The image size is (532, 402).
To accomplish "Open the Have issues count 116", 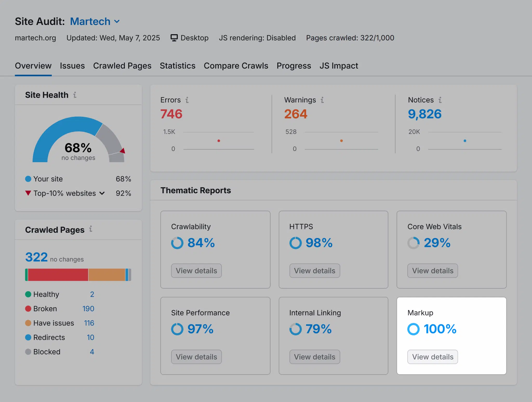I will [89, 323].
